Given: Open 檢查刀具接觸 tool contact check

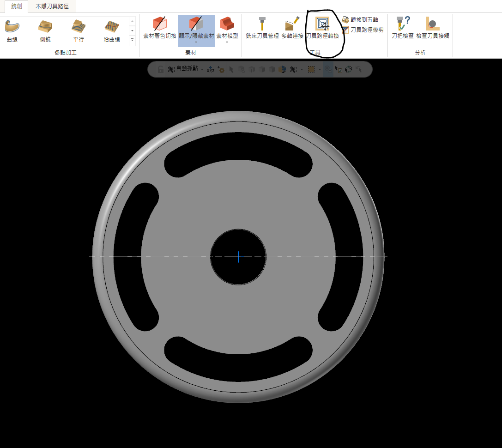Looking at the screenshot, I should (x=433, y=28).
